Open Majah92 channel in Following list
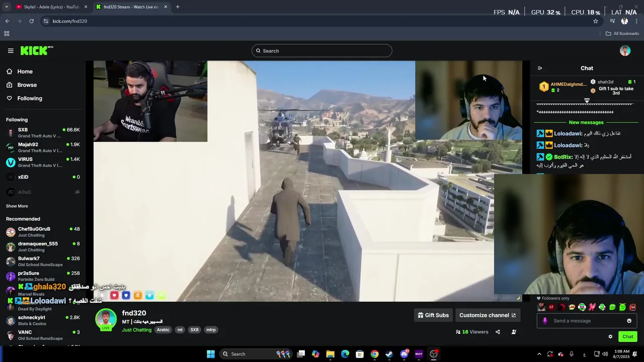 point(43,147)
